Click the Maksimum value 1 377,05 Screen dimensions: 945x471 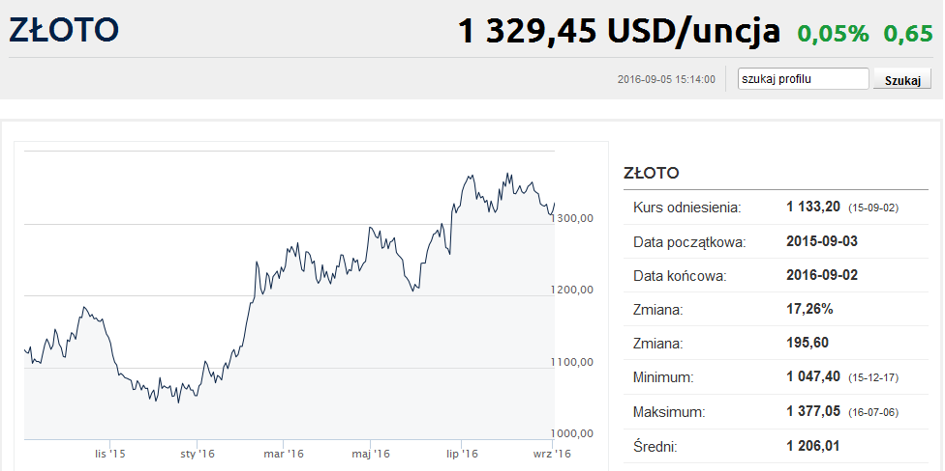813,412
